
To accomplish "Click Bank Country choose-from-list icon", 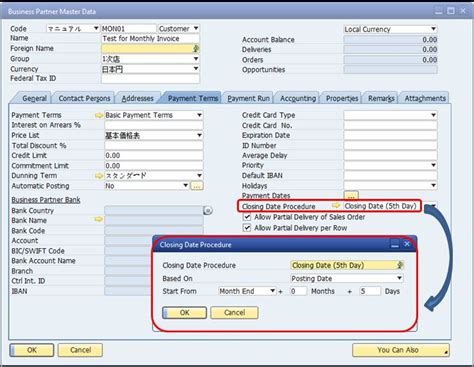I will [x=208, y=211].
